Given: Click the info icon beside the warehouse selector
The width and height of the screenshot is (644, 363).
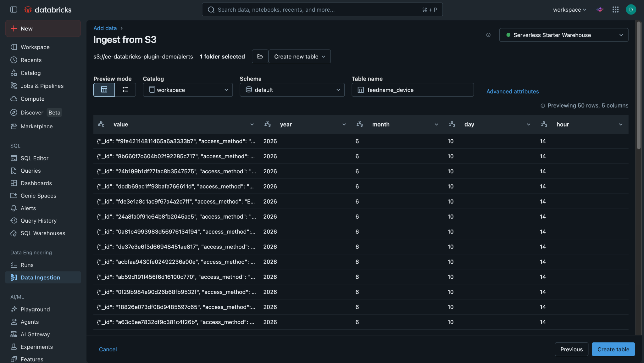Looking at the screenshot, I should (x=488, y=35).
